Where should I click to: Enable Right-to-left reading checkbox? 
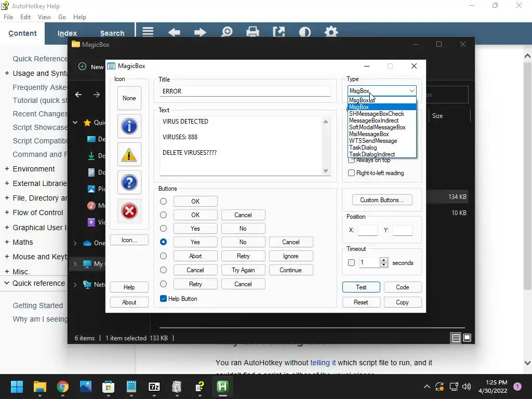click(x=352, y=172)
